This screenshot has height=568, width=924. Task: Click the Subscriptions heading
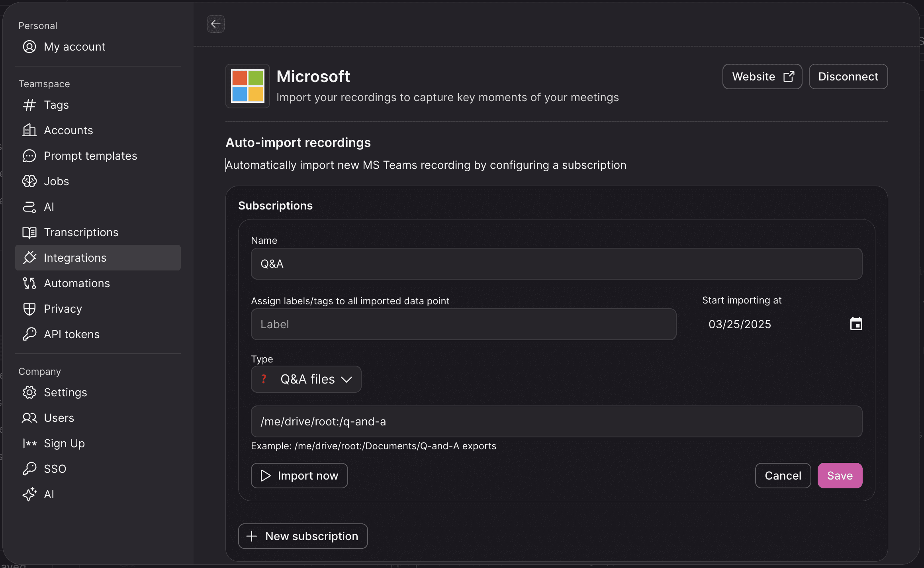click(275, 206)
